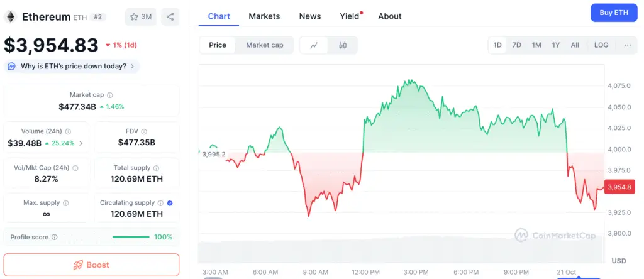The height and width of the screenshot is (279, 644).
Task: Select the Price chart toggle
Action: [x=218, y=45]
